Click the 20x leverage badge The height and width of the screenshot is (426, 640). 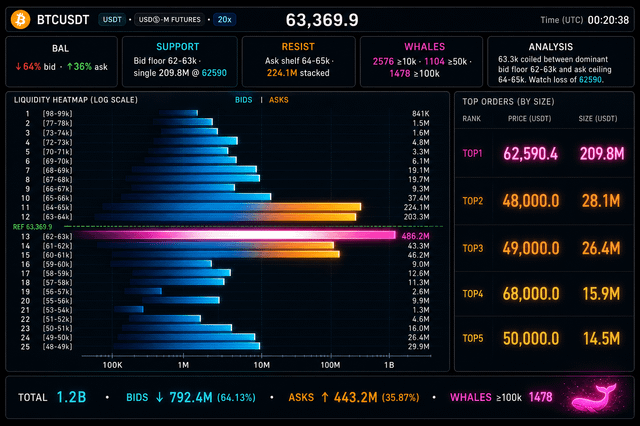(224, 19)
